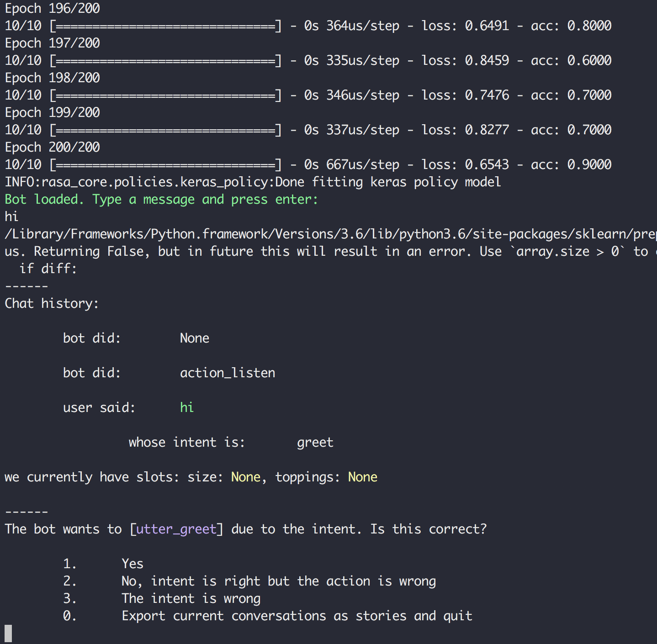The width and height of the screenshot is (657, 644).
Task: Click the INFO keras_policy log line
Action: [x=253, y=182]
